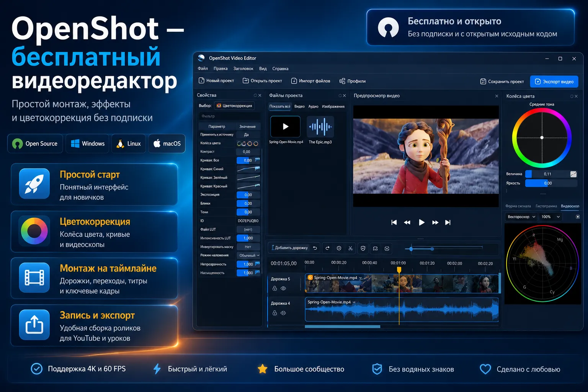Toggle visibility eye on Дорожка 4
The height and width of the screenshot is (392, 588).
click(283, 313)
